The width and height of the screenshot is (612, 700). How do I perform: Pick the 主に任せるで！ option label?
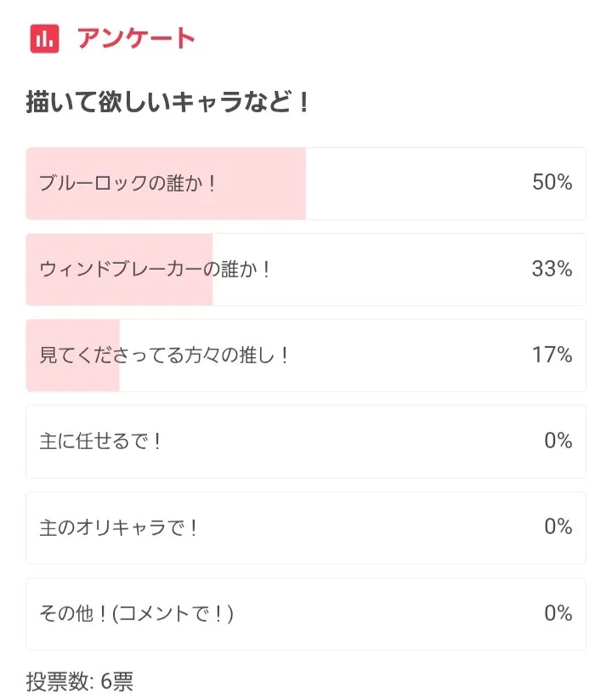[x=101, y=441]
